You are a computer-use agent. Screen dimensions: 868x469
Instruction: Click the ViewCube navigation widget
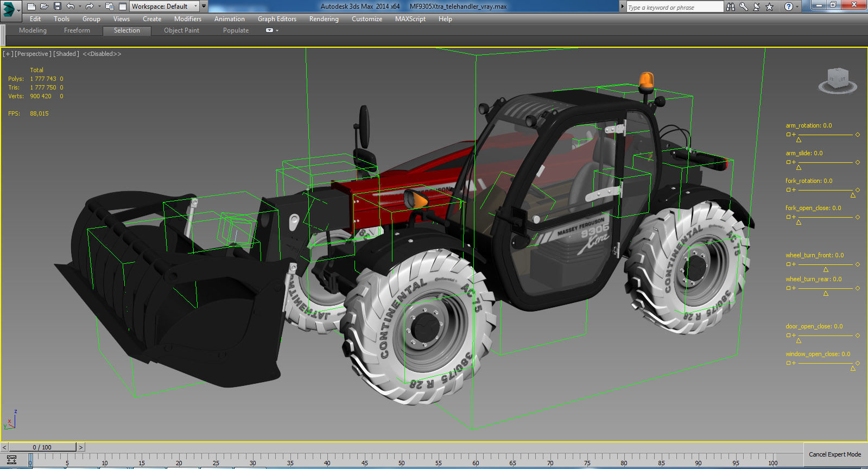[838, 80]
